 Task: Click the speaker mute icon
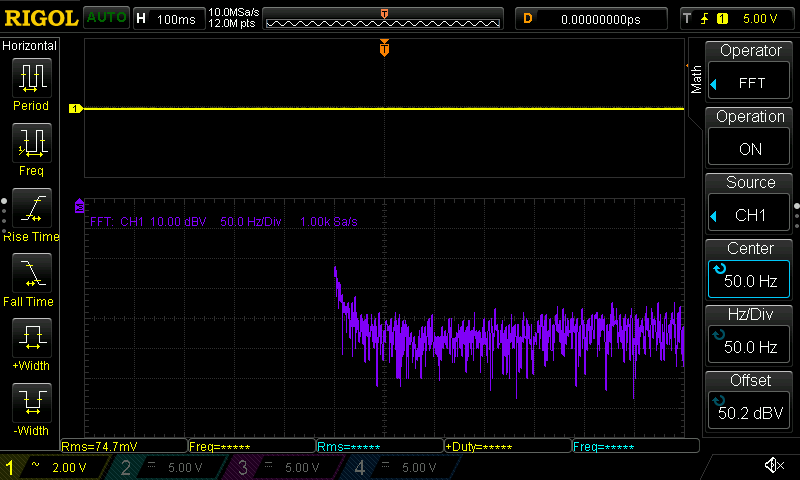click(x=773, y=466)
